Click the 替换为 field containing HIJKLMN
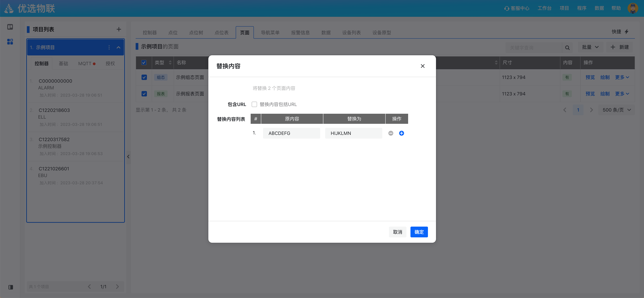The image size is (644, 298). click(x=354, y=133)
